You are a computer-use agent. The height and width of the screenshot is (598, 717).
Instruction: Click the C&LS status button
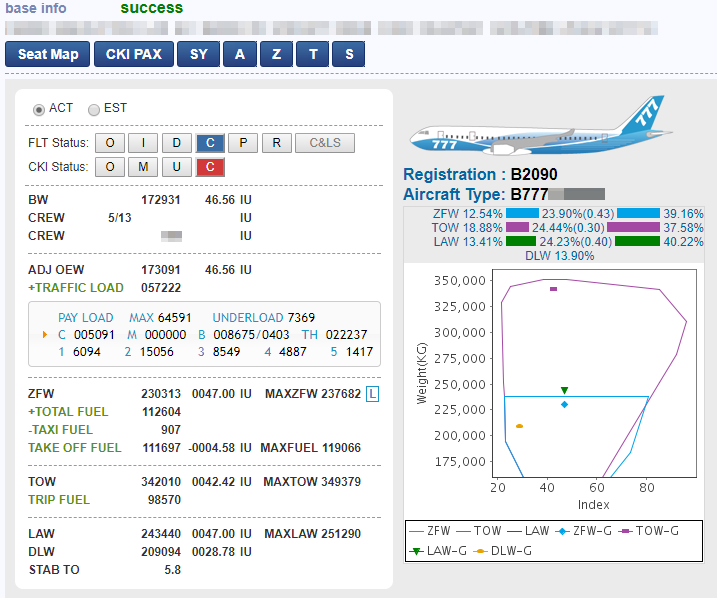tap(325, 143)
